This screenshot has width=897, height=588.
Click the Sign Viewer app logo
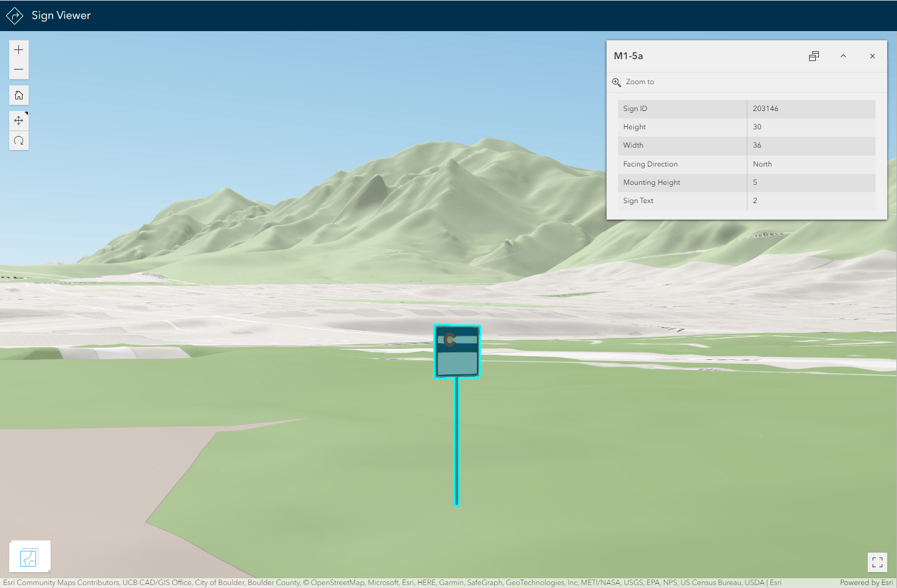[x=14, y=15]
